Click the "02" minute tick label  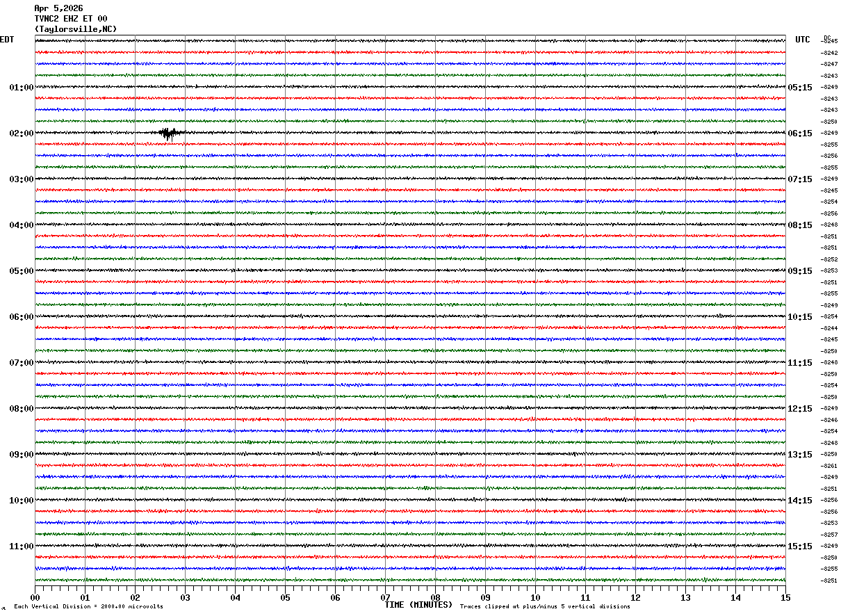pyautogui.click(x=135, y=598)
